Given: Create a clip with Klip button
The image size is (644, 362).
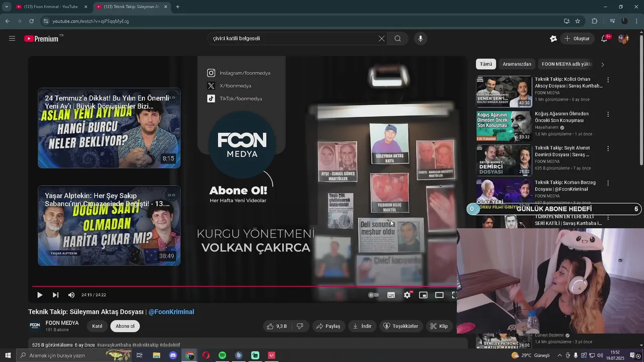Looking at the screenshot, I should click(439, 326).
